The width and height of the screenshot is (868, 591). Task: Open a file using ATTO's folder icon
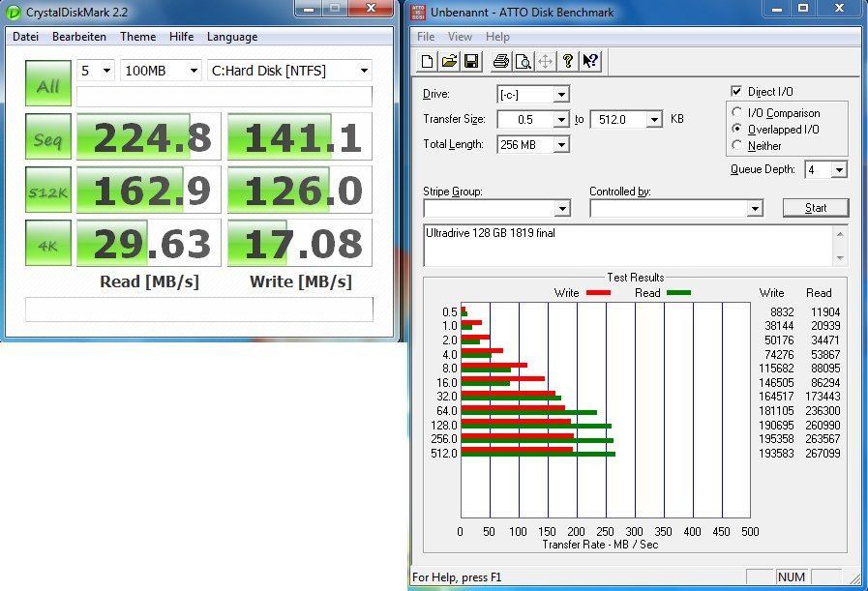450,61
